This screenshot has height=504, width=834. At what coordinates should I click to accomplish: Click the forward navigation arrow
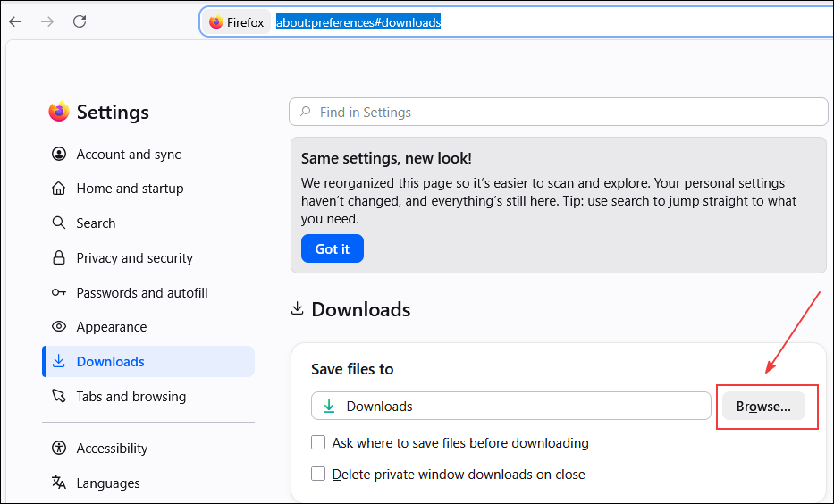point(47,21)
